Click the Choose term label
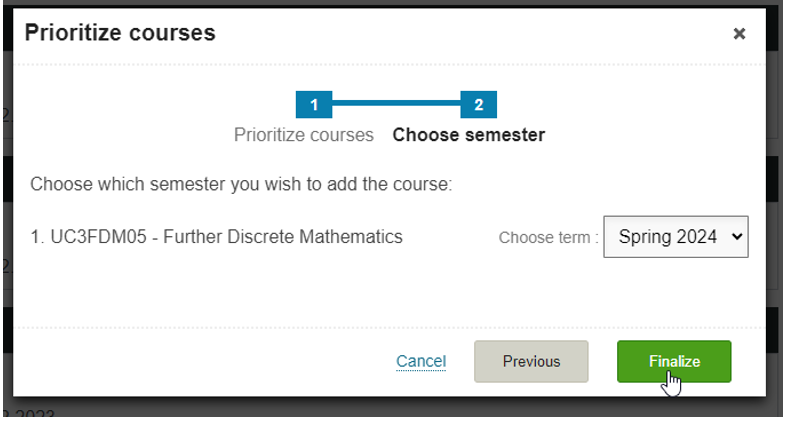Viewport: 790px width, 421px height. pos(548,237)
